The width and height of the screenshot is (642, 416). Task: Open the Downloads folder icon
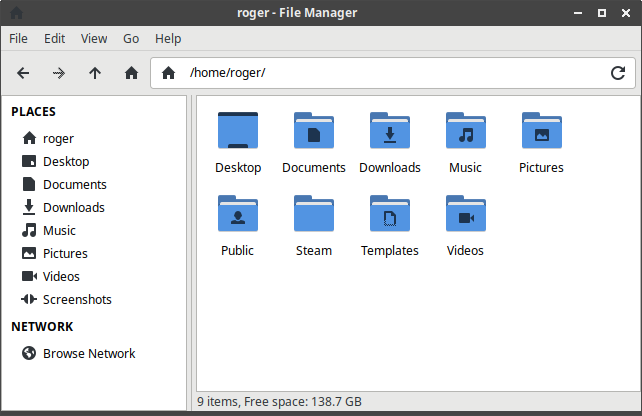[389, 132]
